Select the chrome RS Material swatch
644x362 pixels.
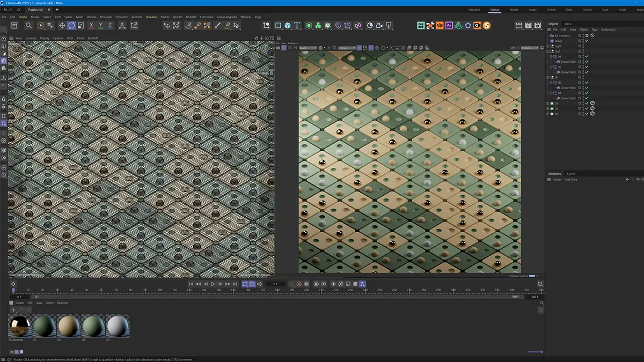20,326
